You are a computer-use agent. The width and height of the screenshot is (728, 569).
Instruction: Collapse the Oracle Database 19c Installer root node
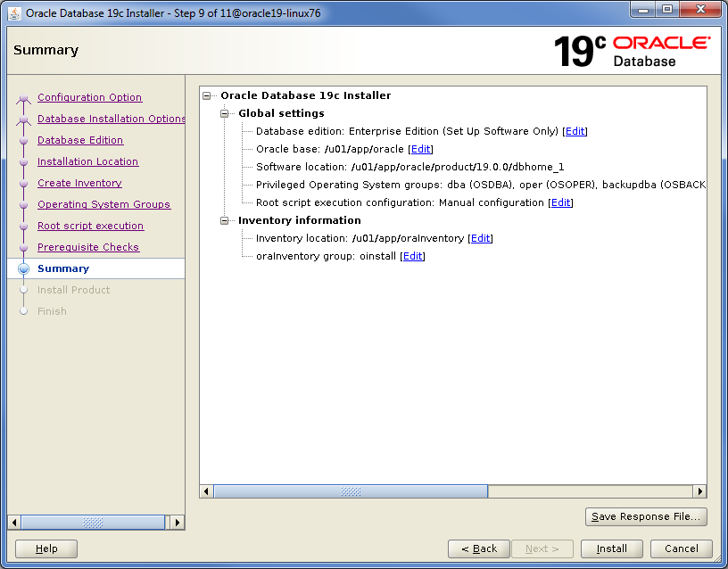[x=206, y=95]
